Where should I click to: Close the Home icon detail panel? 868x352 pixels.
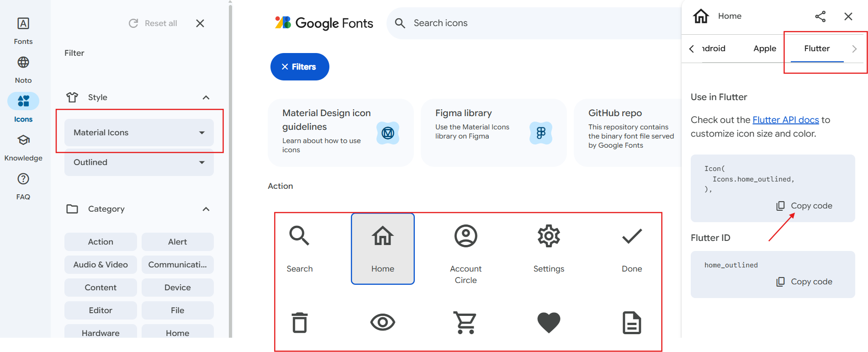(x=848, y=16)
